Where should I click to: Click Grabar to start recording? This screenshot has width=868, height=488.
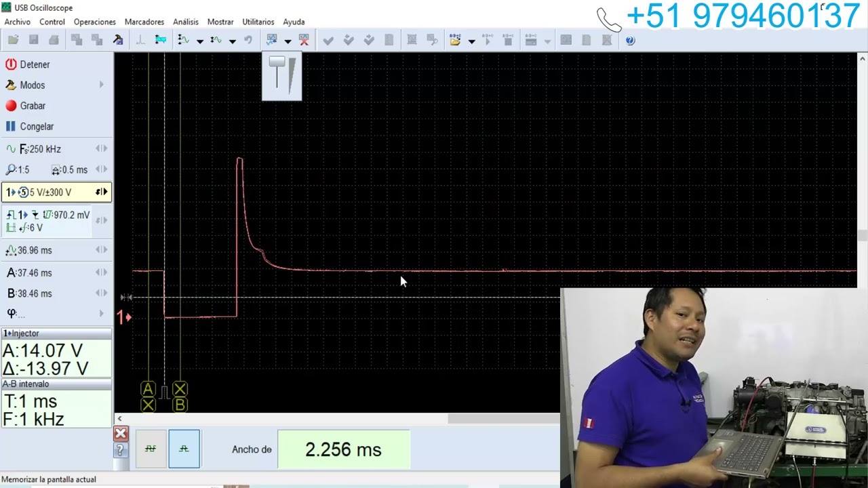(26, 106)
